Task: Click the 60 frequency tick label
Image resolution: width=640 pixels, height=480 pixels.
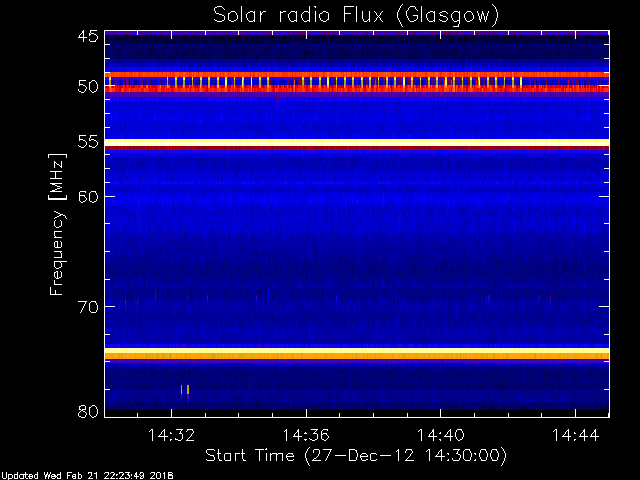Action: [88, 197]
